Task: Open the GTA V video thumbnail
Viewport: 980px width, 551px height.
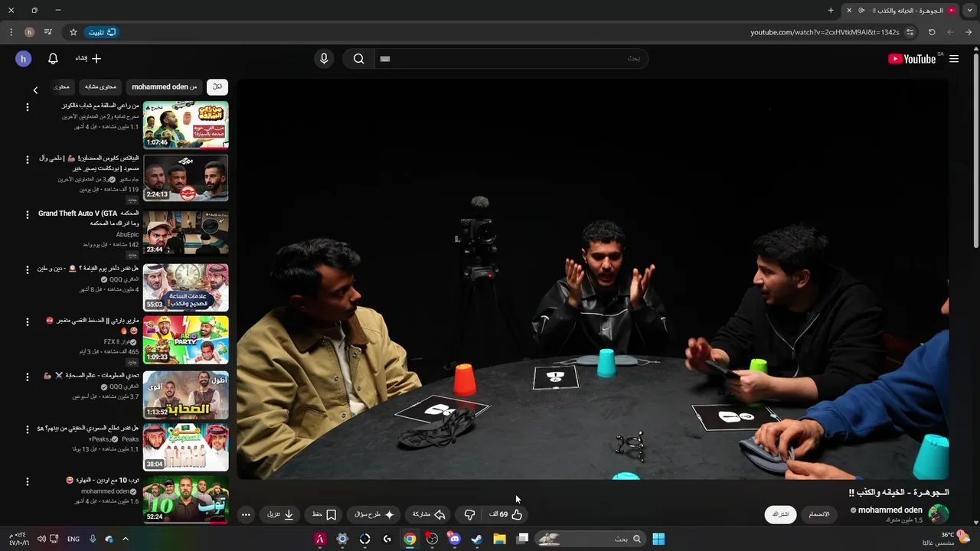Action: point(185,233)
